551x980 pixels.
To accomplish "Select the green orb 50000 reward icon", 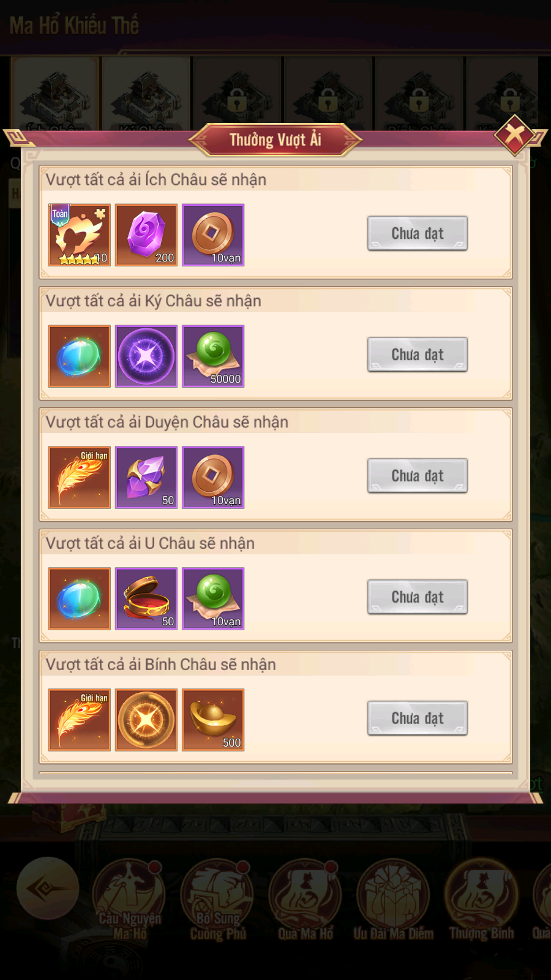I will coord(213,356).
